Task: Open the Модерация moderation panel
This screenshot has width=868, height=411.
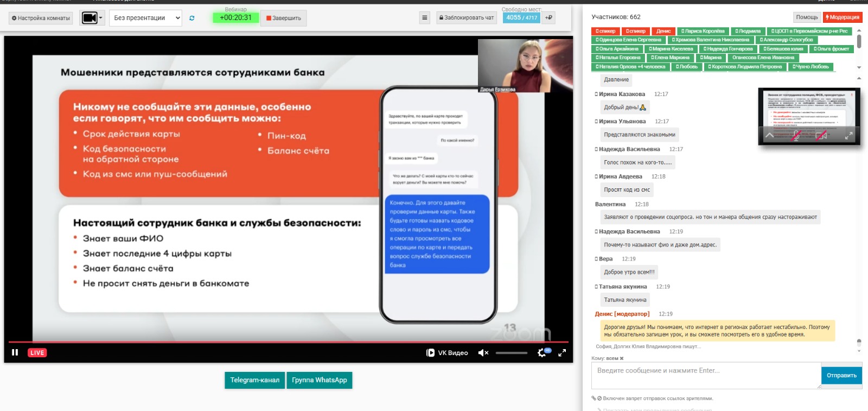Action: 843,17
